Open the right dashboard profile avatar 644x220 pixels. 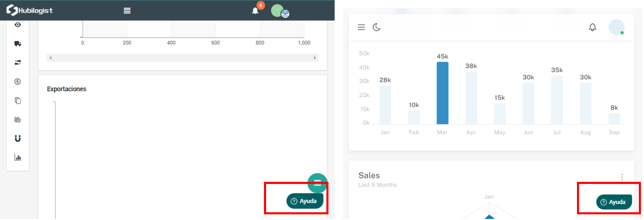(x=616, y=27)
